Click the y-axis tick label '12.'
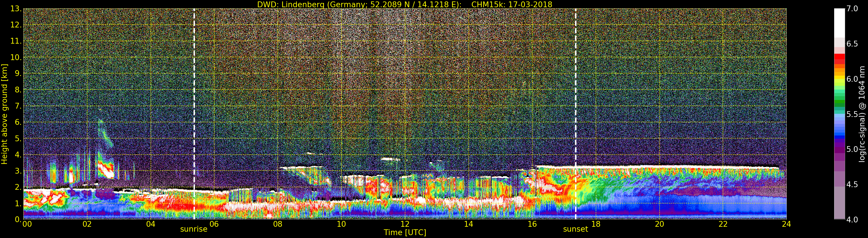The height and width of the screenshot is (238, 868). [16, 25]
